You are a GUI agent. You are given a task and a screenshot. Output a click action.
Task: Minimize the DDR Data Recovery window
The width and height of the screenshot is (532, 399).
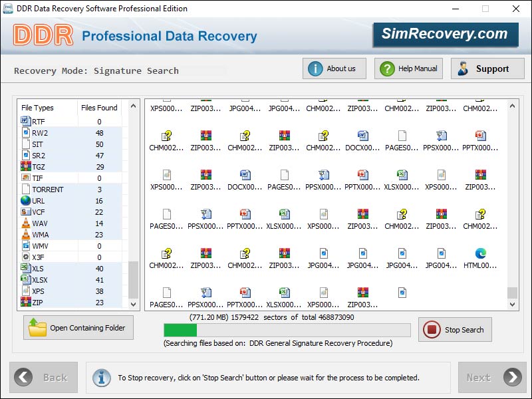[456, 9]
